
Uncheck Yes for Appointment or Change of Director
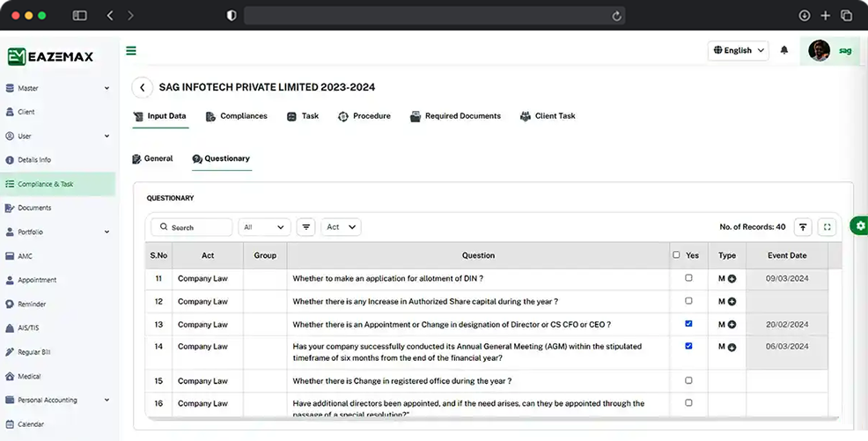(x=688, y=324)
